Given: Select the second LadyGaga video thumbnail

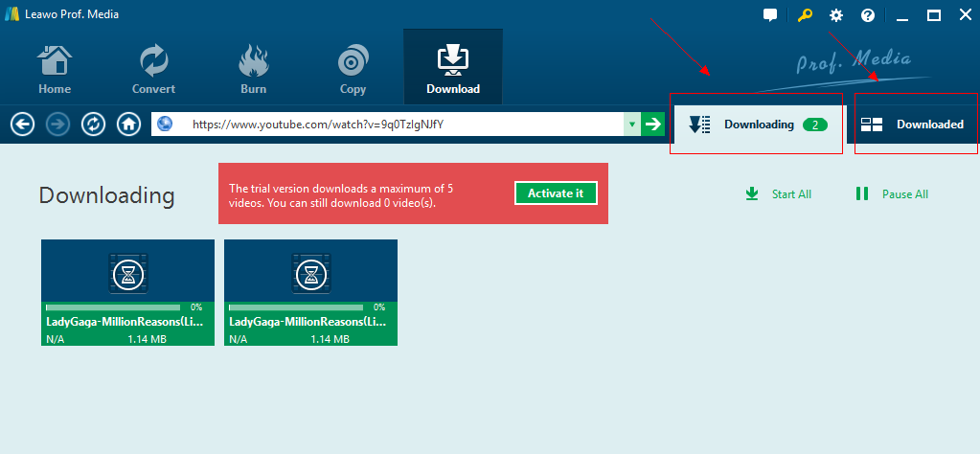Looking at the screenshot, I should [310, 270].
